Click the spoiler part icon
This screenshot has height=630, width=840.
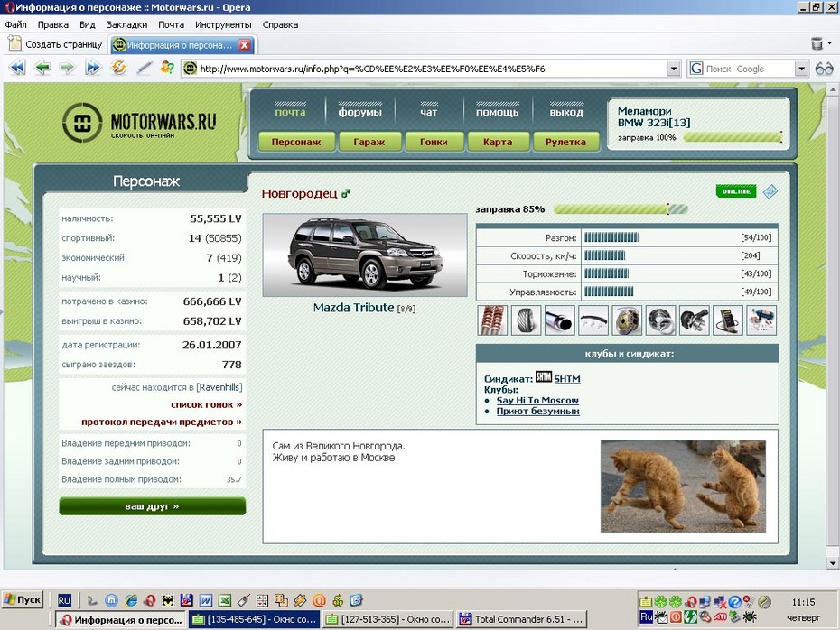[593, 320]
